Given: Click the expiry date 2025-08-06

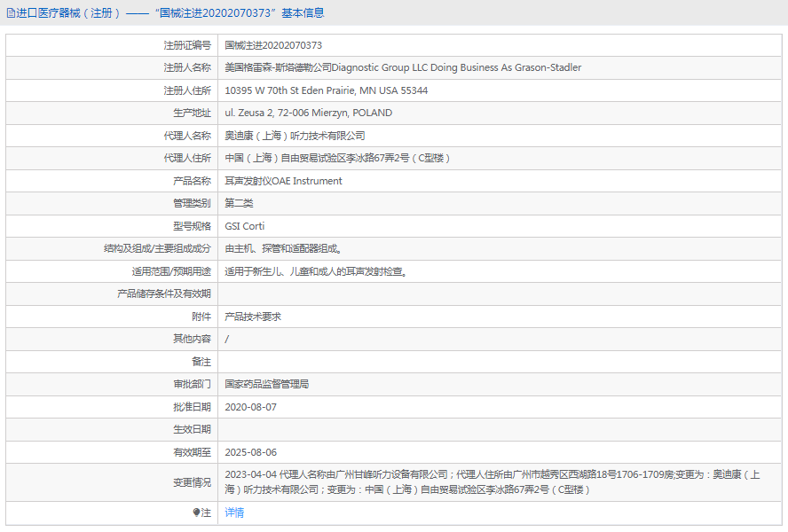Looking at the screenshot, I should click(251, 452).
